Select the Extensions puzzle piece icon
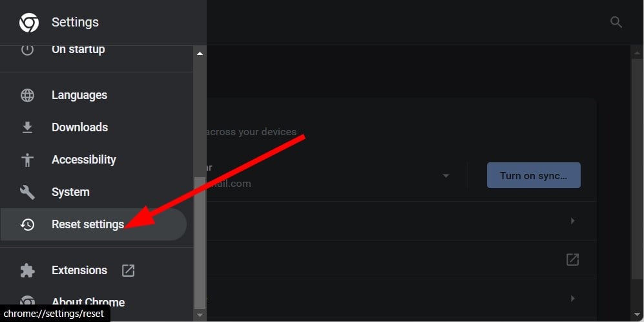Image resolution: width=644 pixels, height=322 pixels. tap(27, 270)
